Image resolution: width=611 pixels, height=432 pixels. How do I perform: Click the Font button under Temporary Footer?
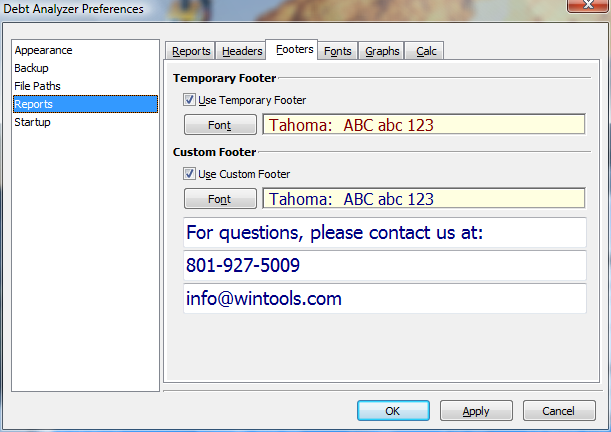[x=220, y=125]
